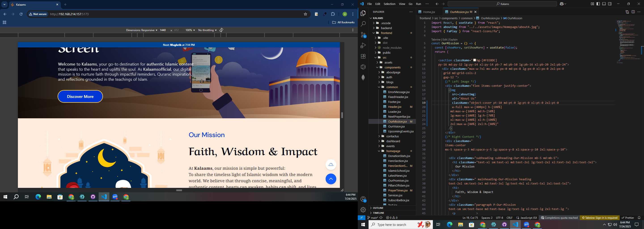Click Customize Layout icon in VS Code

(x=592, y=4)
